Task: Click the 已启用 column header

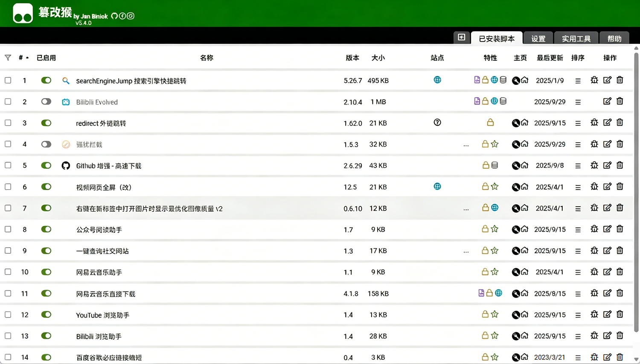Action: 46,58
